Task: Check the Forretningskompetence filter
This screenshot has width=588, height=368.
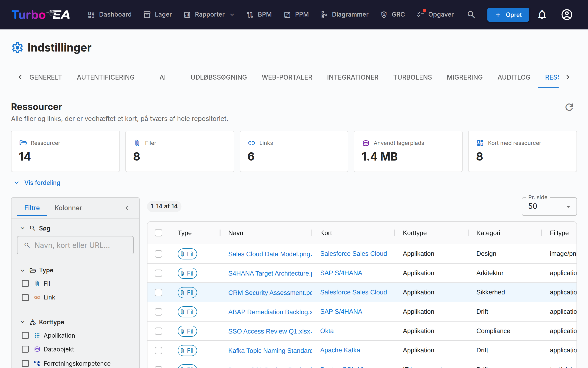Action: (x=25, y=363)
